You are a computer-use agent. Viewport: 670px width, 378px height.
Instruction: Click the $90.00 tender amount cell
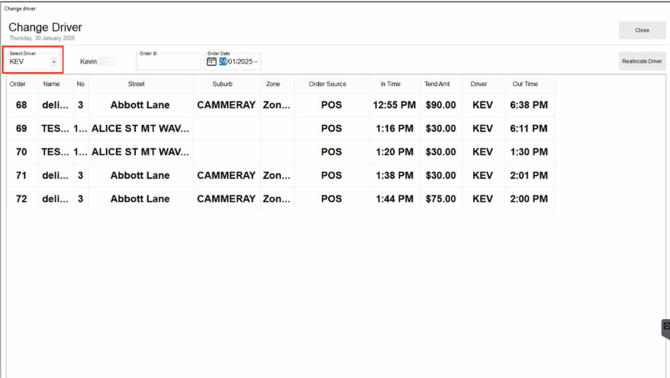tap(441, 105)
